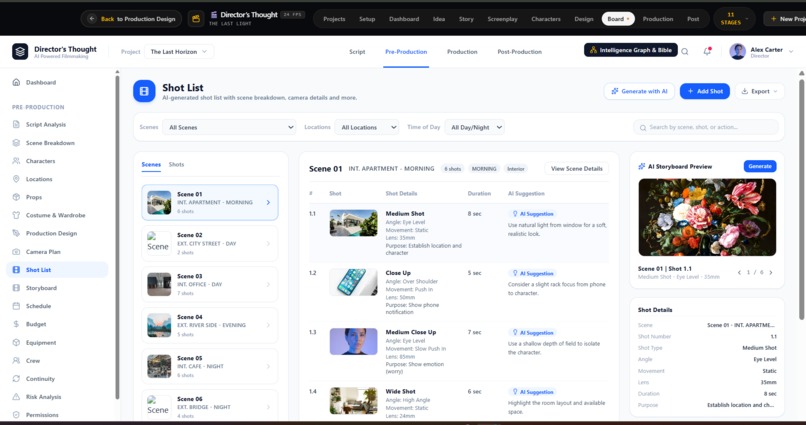Open the All Locations dropdown
The image size is (806, 425).
point(367,127)
